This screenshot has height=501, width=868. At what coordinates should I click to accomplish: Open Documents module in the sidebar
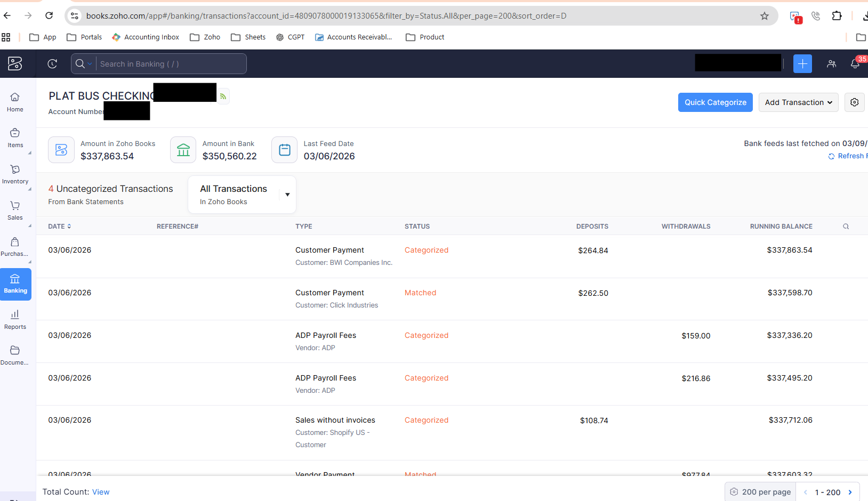point(15,355)
